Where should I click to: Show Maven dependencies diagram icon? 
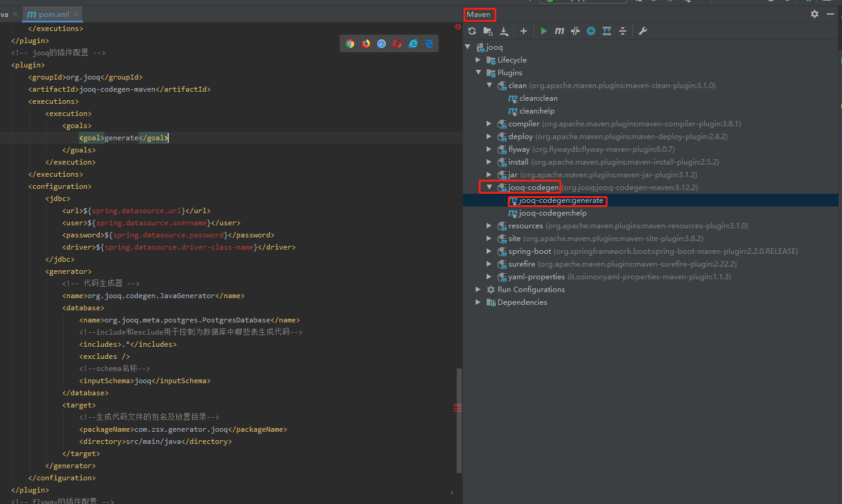[607, 31]
